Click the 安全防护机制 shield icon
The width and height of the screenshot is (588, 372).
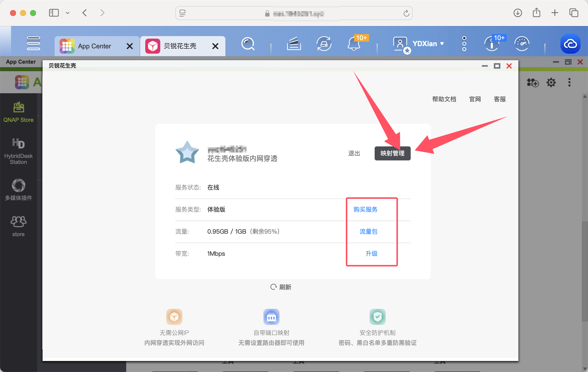(377, 317)
